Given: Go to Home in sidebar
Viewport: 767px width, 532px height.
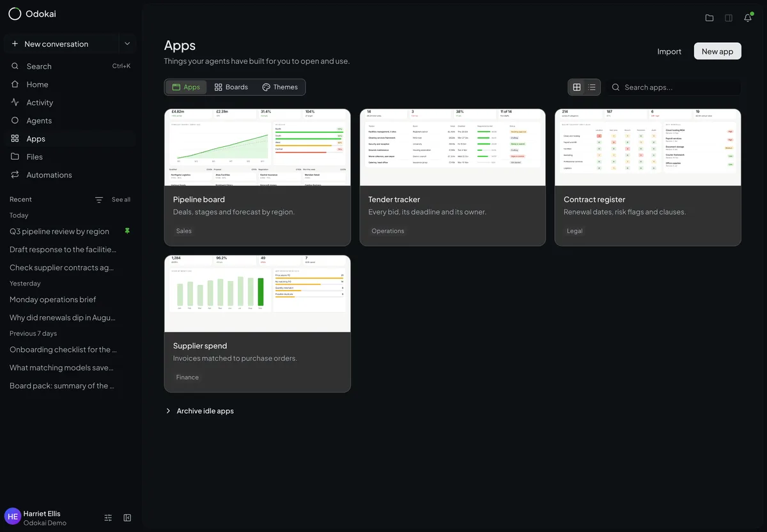Looking at the screenshot, I should [70, 84].
